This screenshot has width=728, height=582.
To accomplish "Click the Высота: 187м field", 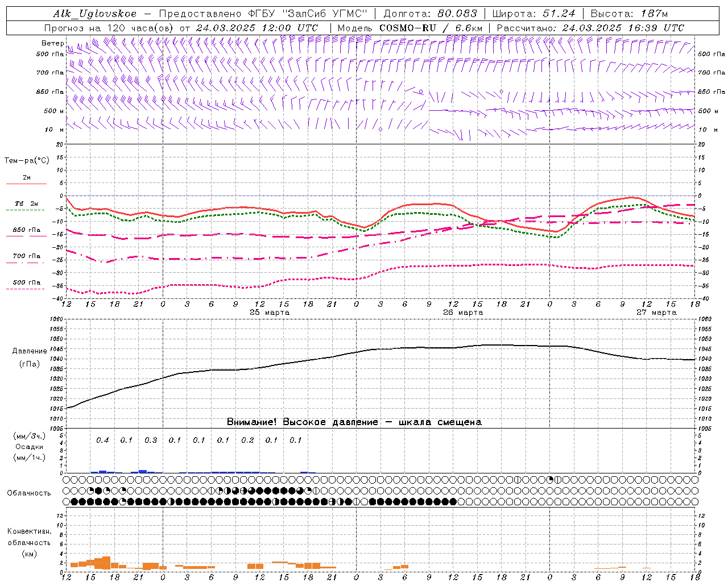I will pyautogui.click(x=629, y=14).
